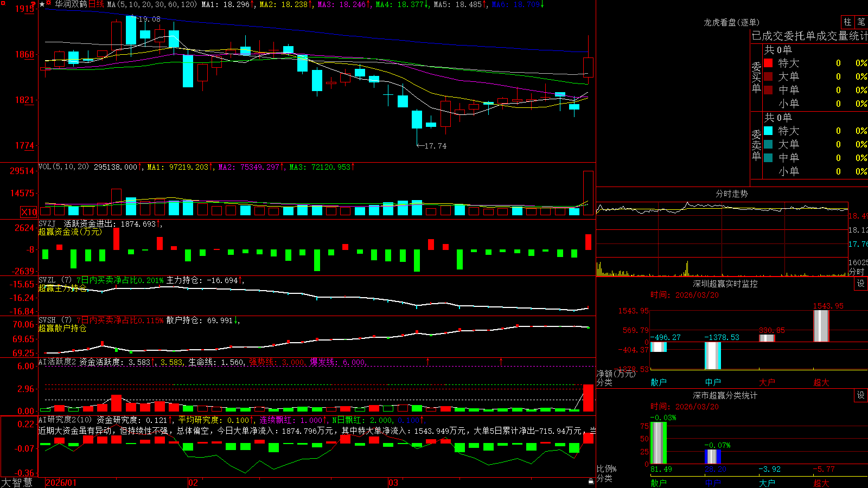
Task: Click the 02 month marker on the timeline
Action: 193,483
